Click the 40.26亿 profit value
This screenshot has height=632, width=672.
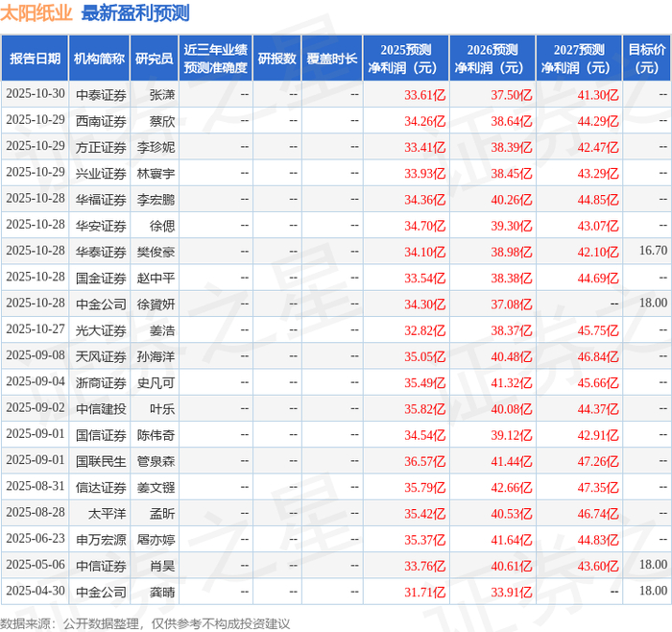512,200
